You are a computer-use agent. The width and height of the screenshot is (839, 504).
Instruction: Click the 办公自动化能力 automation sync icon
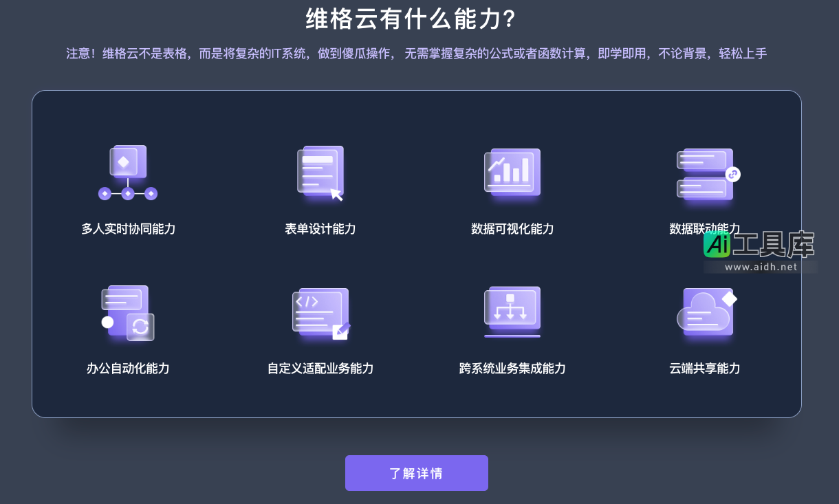point(128,314)
